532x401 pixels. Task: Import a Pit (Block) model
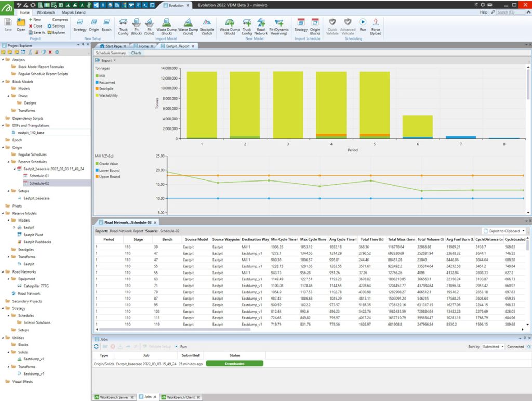coord(137,27)
